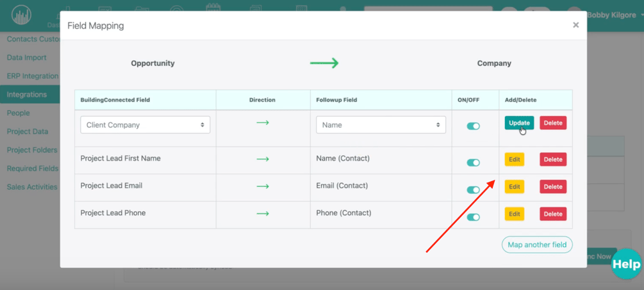Viewport: 644px width, 290px height.
Task: Click direction arrow in Client Company row
Action: tap(263, 122)
